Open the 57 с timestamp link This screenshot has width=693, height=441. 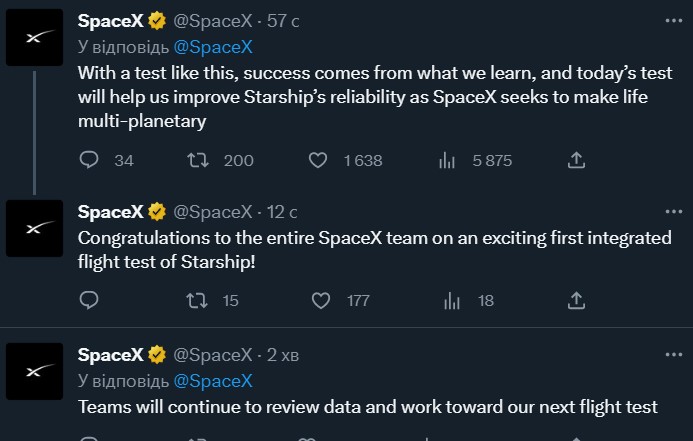(283, 21)
